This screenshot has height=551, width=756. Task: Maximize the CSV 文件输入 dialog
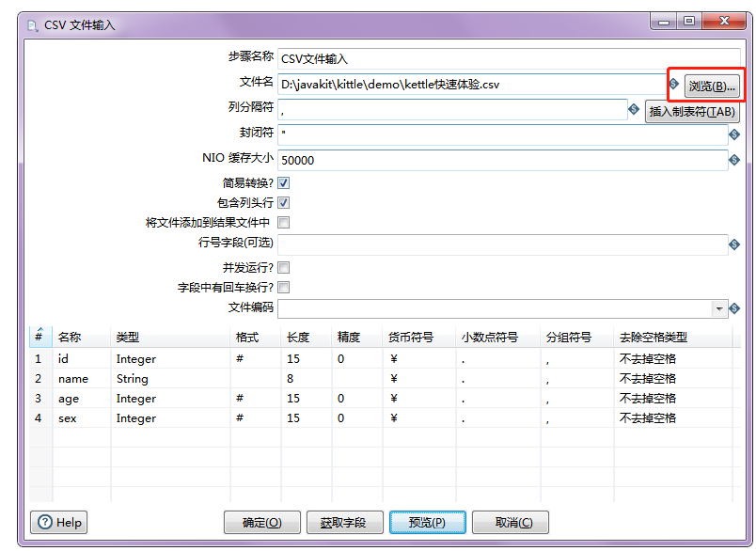pyautogui.click(x=689, y=22)
